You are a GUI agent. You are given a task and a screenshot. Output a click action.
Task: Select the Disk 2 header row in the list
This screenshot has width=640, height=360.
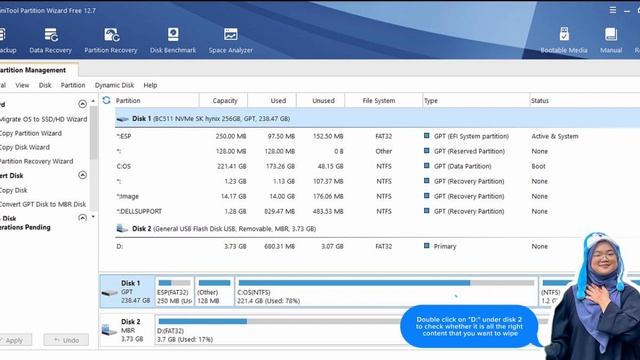click(x=377, y=229)
